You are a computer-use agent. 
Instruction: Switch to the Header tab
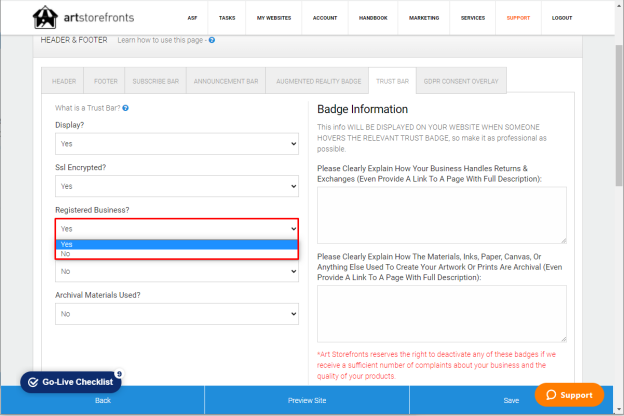[64, 81]
